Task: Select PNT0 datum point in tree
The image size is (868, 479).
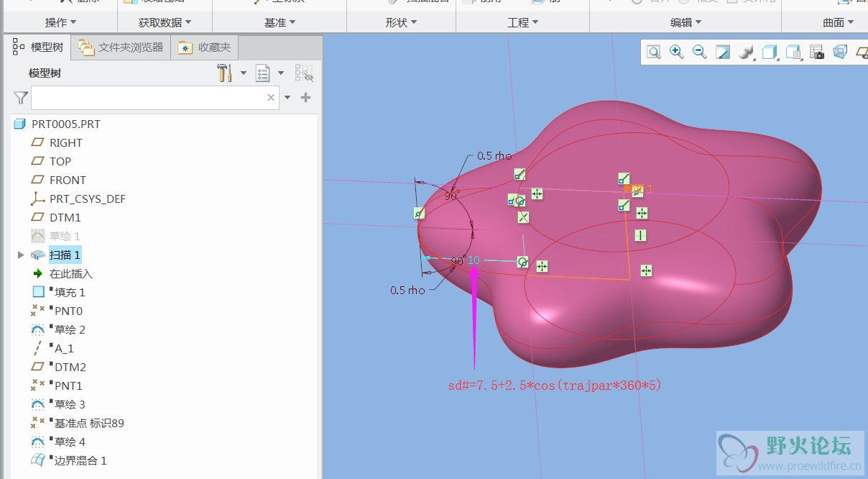Action: point(68,311)
